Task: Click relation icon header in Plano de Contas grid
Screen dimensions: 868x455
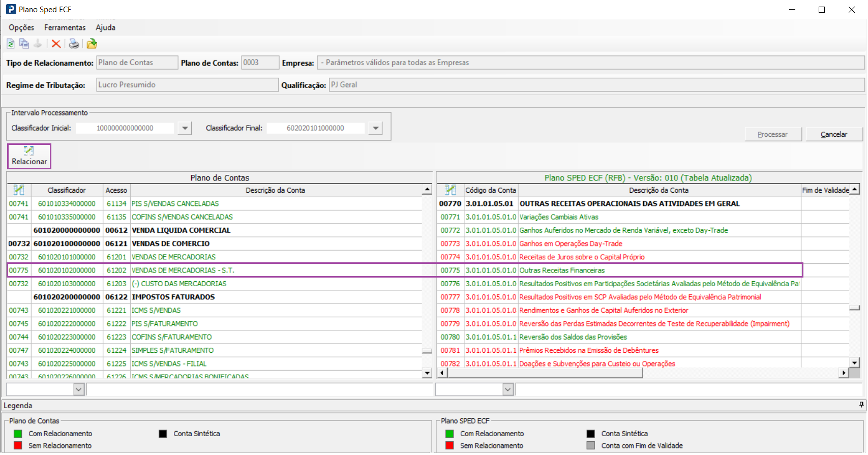Action: coord(19,190)
